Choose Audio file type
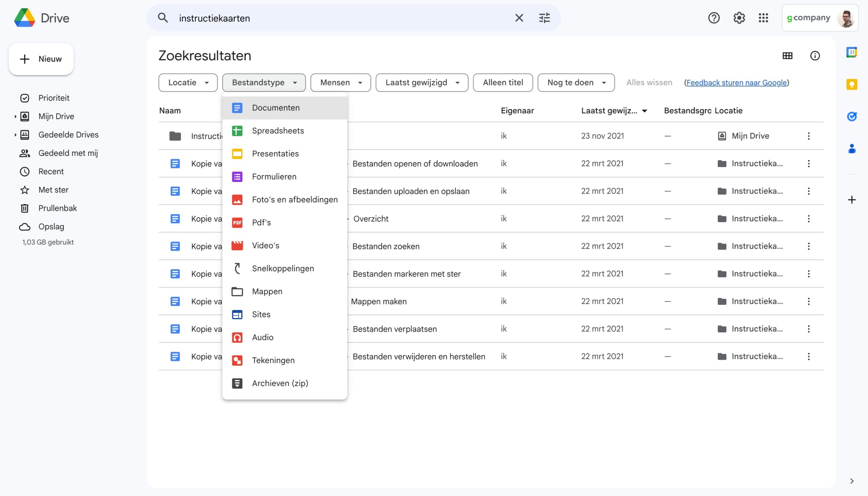Viewport: 868px width, 496px height. coord(285,337)
